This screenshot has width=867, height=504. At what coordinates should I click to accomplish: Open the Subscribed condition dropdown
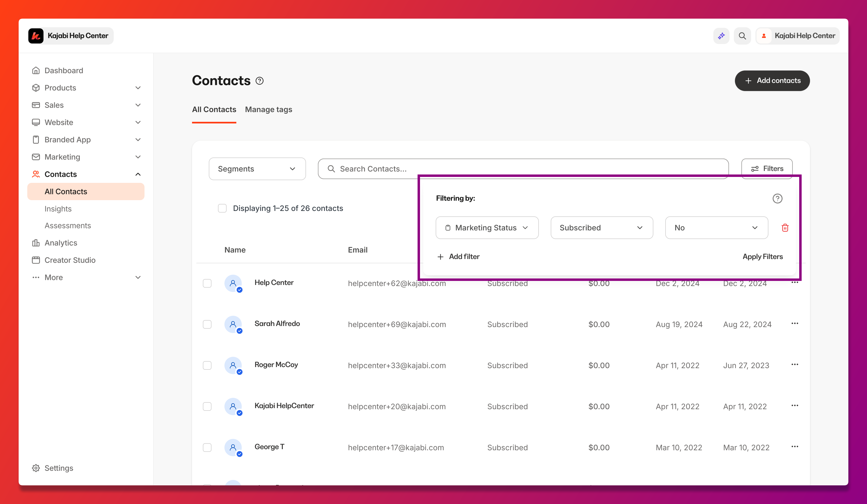coord(602,228)
